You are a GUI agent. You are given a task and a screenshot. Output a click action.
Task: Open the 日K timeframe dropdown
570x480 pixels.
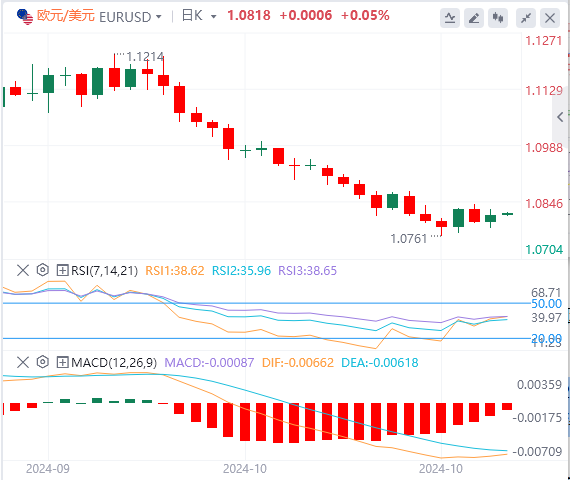(x=199, y=16)
